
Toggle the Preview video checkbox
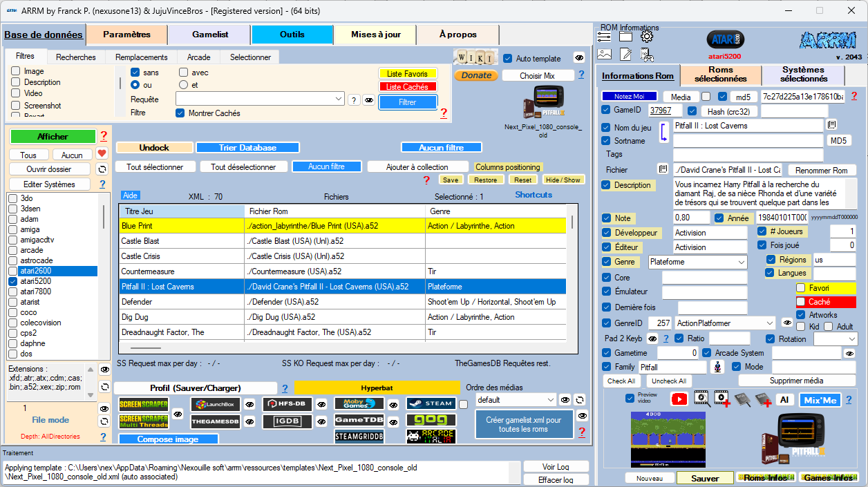(x=630, y=399)
